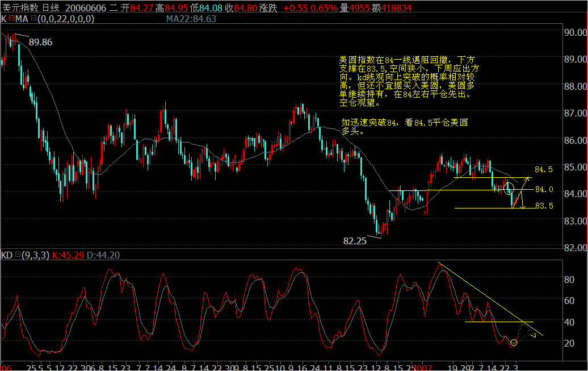Click the high price 84.95

pos(177,7)
